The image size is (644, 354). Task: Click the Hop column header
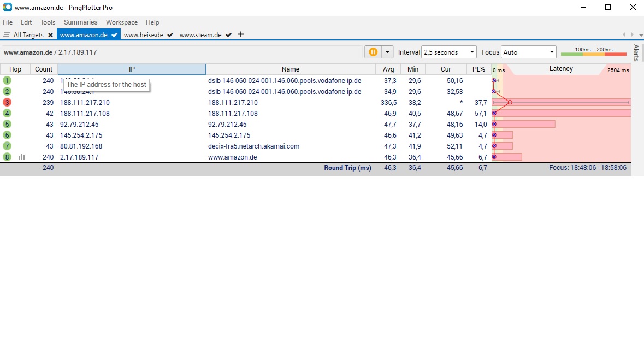[x=15, y=69]
